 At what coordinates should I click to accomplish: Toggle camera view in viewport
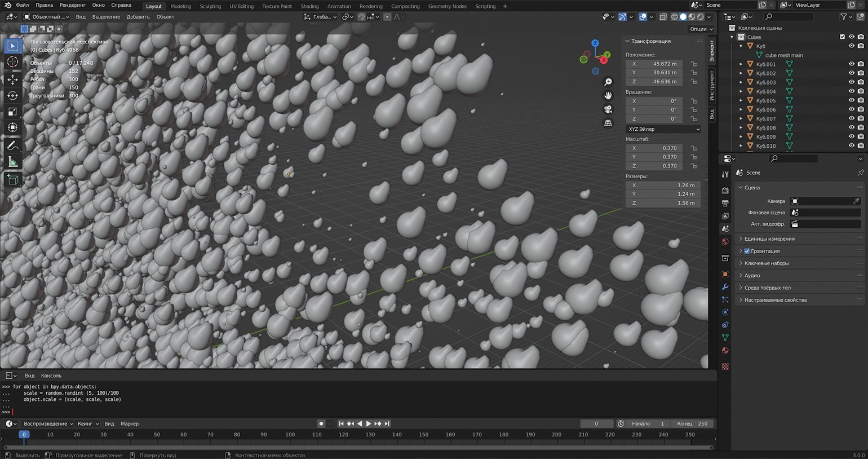pyautogui.click(x=608, y=109)
